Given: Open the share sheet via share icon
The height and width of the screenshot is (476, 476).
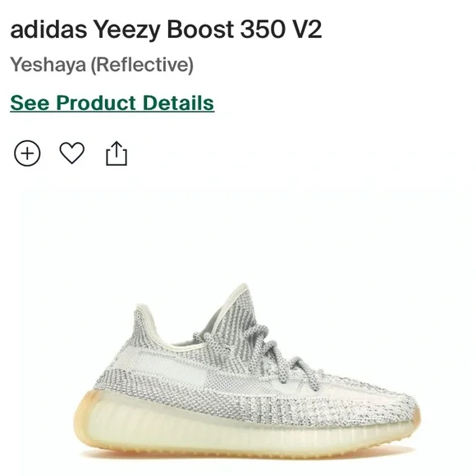Looking at the screenshot, I should point(117,153).
